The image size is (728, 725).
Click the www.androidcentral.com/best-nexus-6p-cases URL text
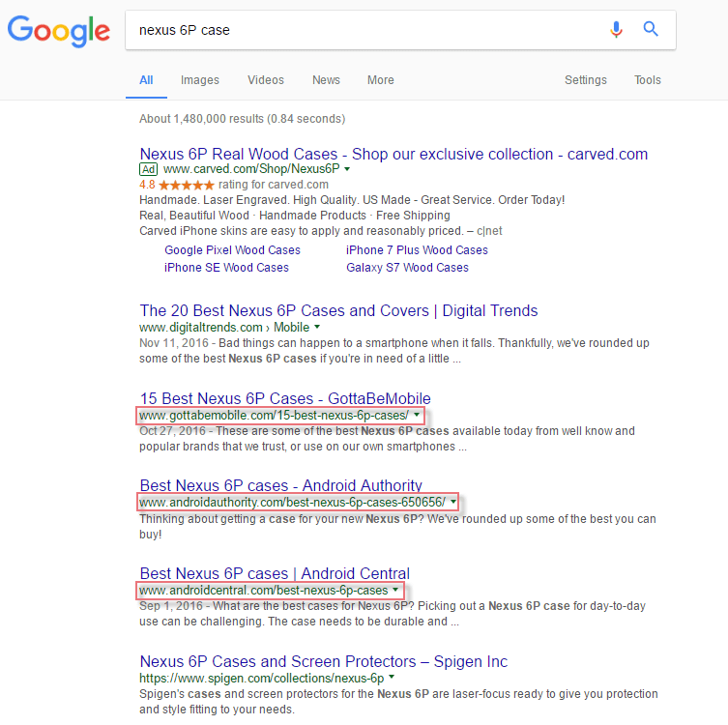click(264, 591)
